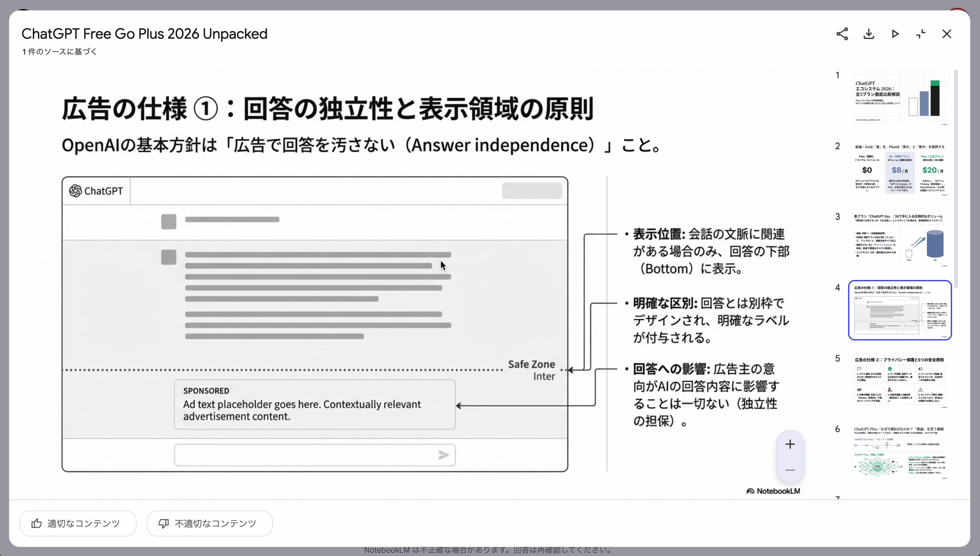Zoom out of the current slide
Image resolution: width=980 pixels, height=556 pixels.
point(790,470)
